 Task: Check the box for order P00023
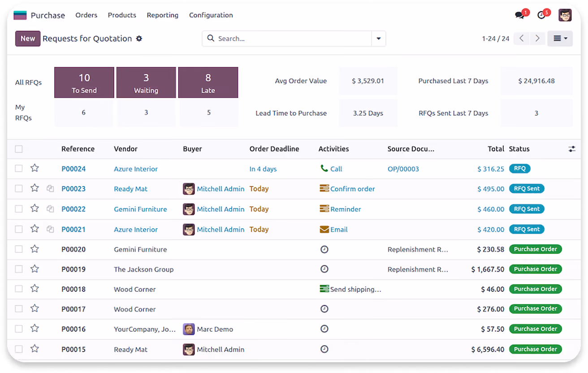[x=19, y=189]
